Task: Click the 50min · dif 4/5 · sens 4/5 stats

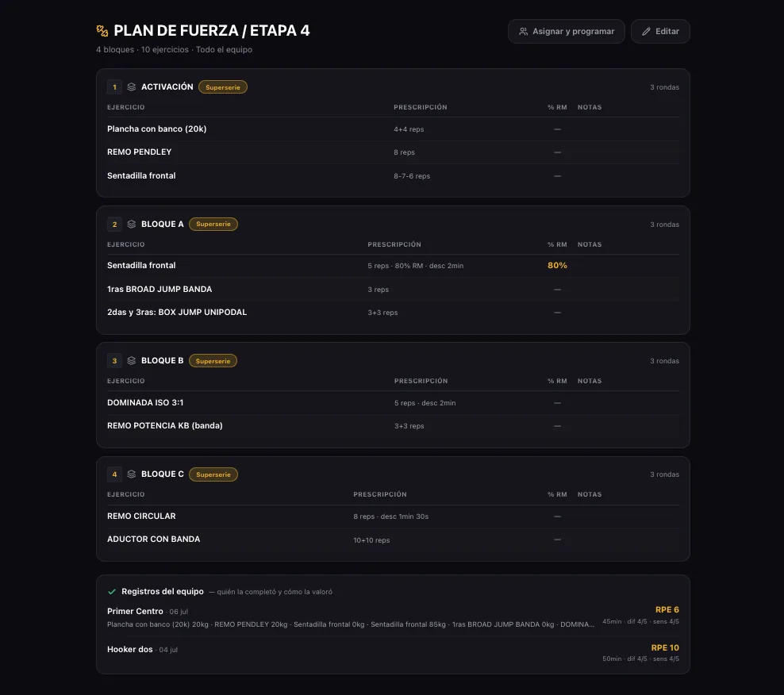Action: click(x=640, y=659)
